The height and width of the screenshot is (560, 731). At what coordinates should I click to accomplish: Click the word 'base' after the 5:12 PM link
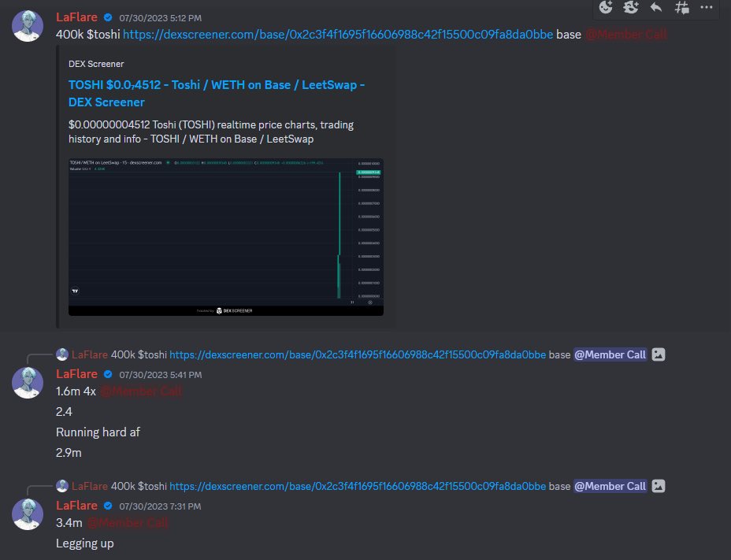(x=569, y=35)
